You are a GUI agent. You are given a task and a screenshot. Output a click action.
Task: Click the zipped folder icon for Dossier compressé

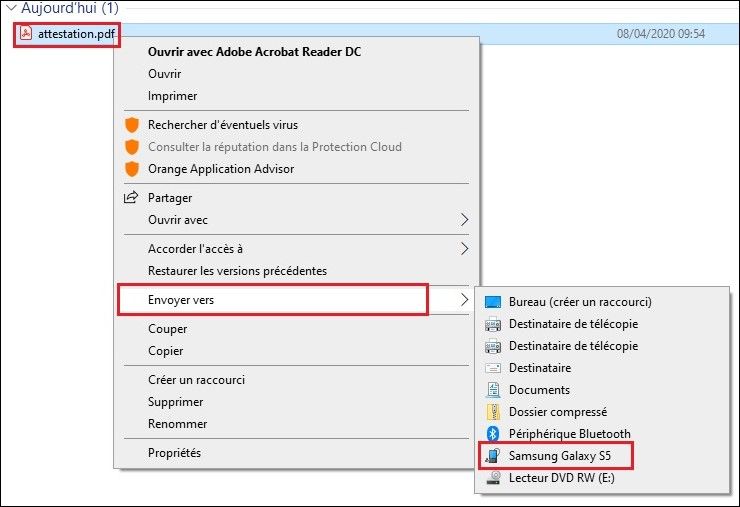[x=492, y=412]
